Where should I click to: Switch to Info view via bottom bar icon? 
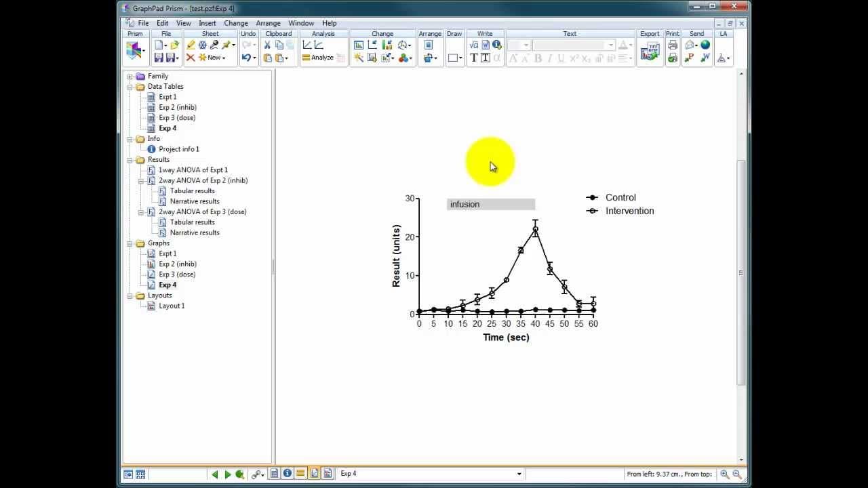click(x=288, y=474)
